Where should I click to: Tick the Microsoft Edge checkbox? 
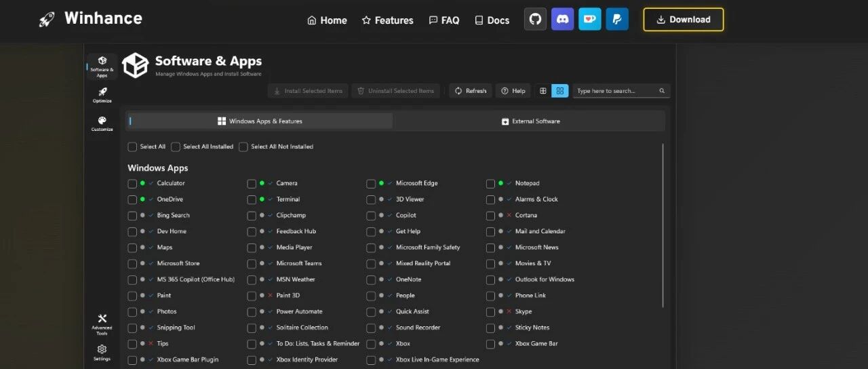click(371, 184)
